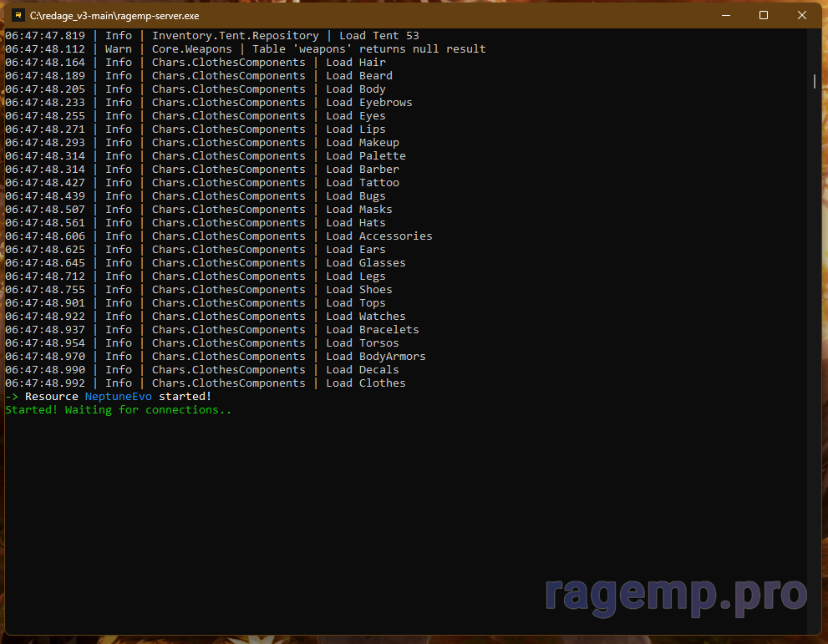828x644 pixels.
Task: Click the blue NeptuneEvo resource name
Action: [x=118, y=397]
